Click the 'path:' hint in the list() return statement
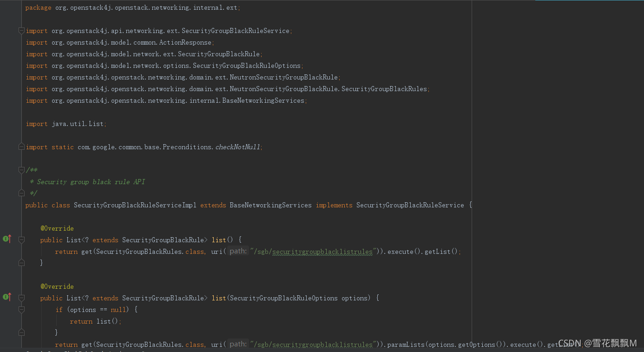The image size is (644, 352). (238, 252)
